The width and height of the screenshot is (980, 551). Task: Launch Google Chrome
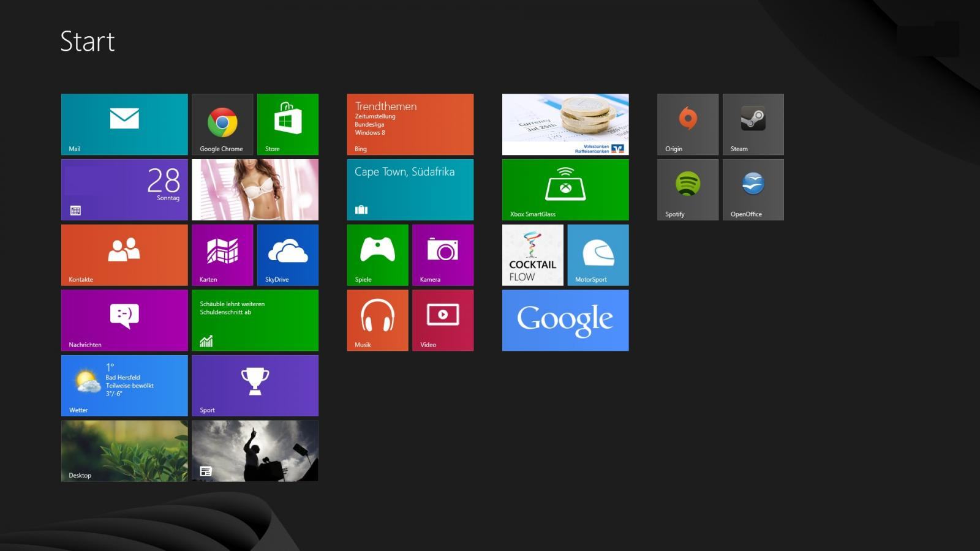[x=222, y=124]
